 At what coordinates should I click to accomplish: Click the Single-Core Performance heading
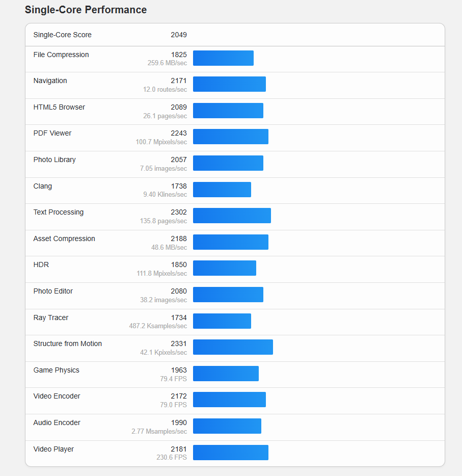(86, 10)
